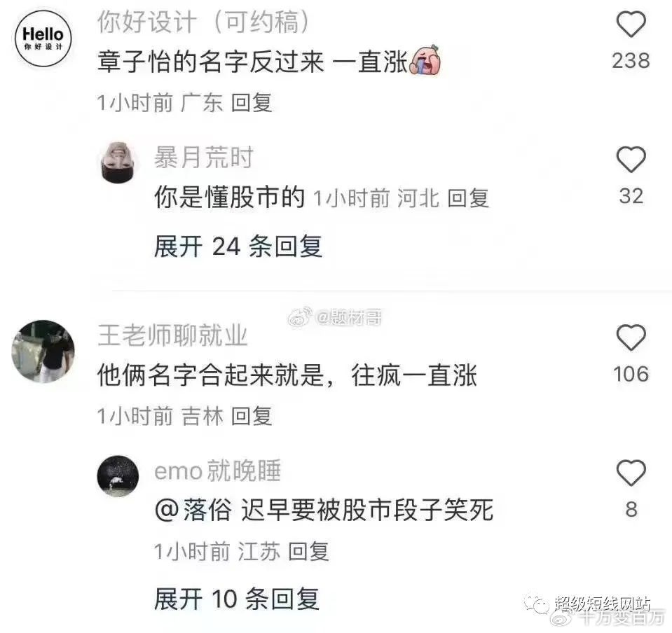Open the username emo就晚睡
This screenshot has width=672, height=633.
[x=218, y=471]
